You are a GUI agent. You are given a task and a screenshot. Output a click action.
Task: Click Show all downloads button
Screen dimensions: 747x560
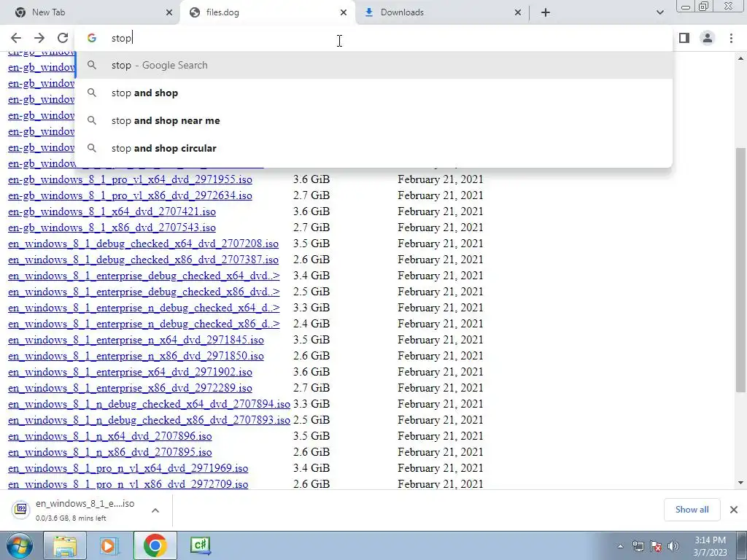click(692, 510)
